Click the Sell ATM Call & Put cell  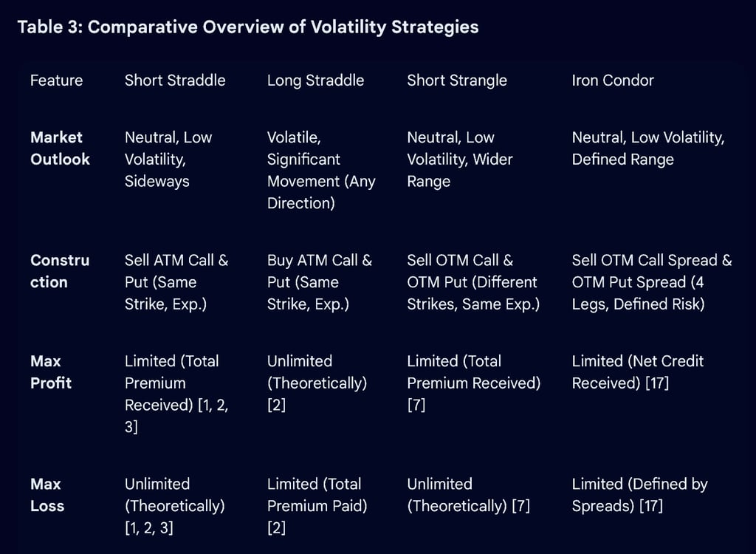pos(176,282)
